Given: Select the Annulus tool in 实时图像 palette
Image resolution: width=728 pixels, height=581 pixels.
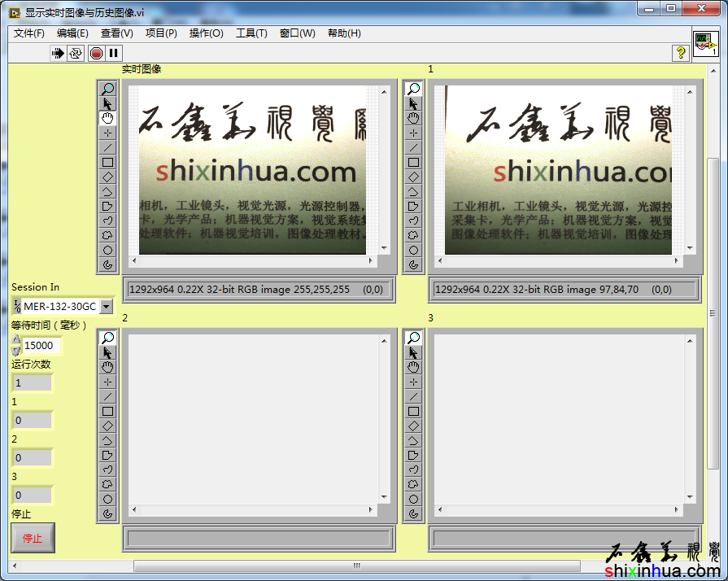Looking at the screenshot, I should point(107,264).
